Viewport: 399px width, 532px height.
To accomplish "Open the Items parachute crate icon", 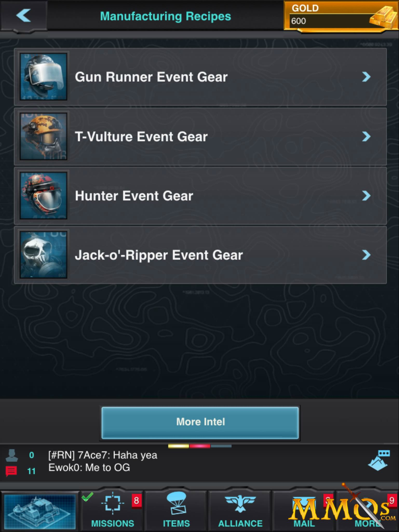I will coord(177,503).
